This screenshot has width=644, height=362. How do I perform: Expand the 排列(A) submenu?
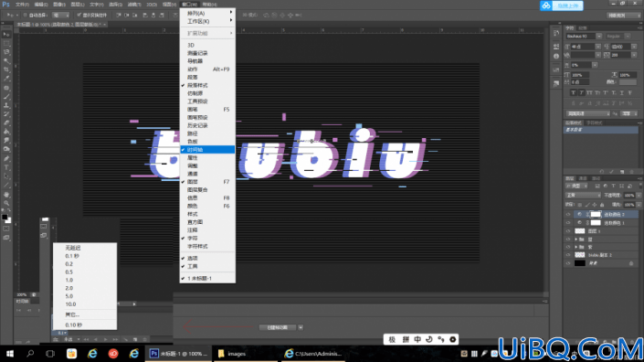[207, 13]
